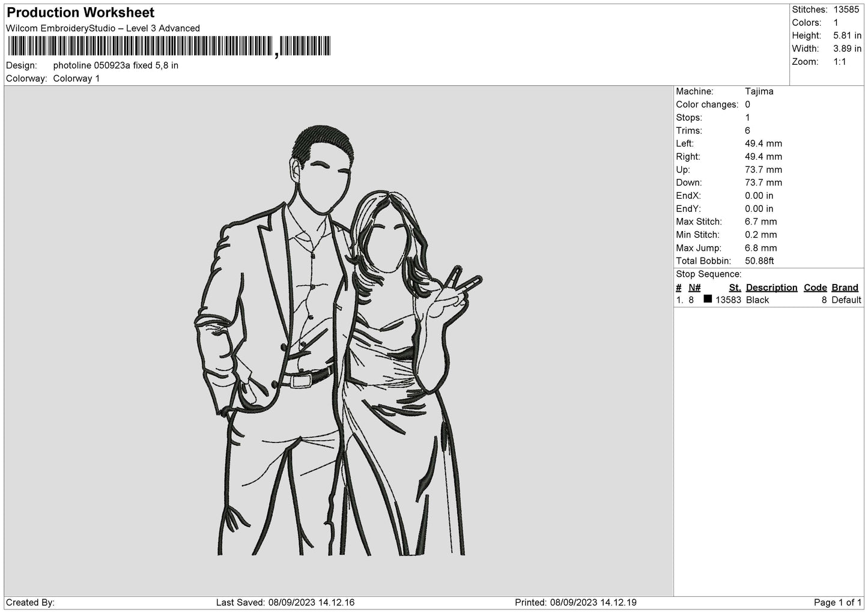Click the 'Stops:' label
The height and width of the screenshot is (613, 868).
[x=689, y=118]
